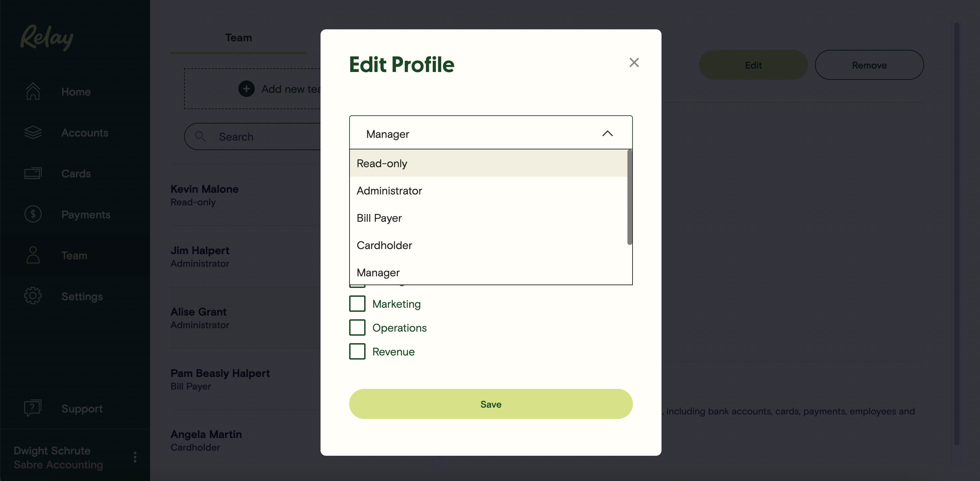The image size is (980, 481).
Task: Check the Operations permission
Action: pos(357,327)
